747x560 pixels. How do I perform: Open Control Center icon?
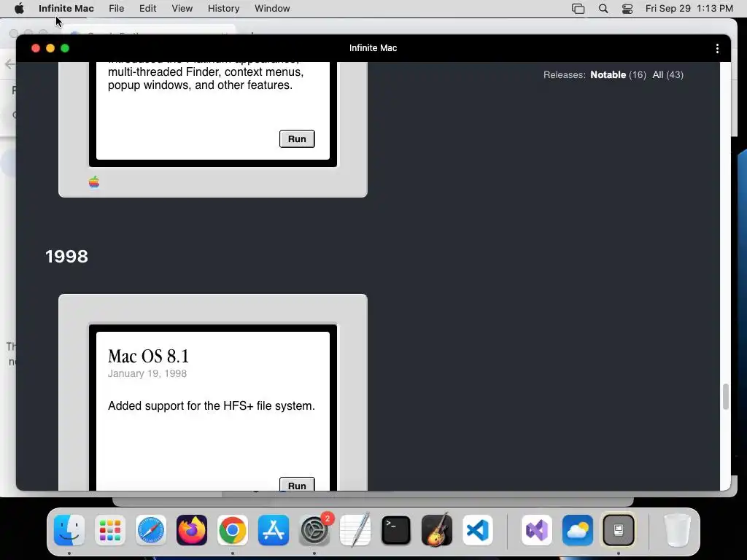point(627,9)
